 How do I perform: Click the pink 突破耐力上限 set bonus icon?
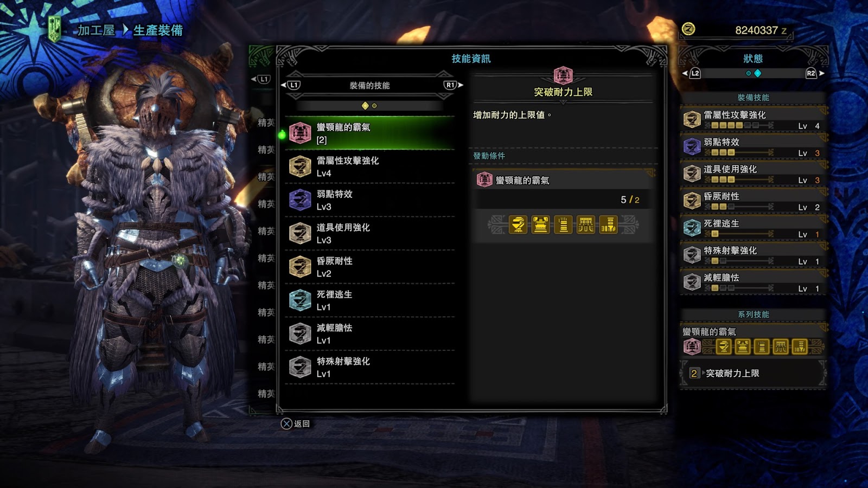(563, 75)
